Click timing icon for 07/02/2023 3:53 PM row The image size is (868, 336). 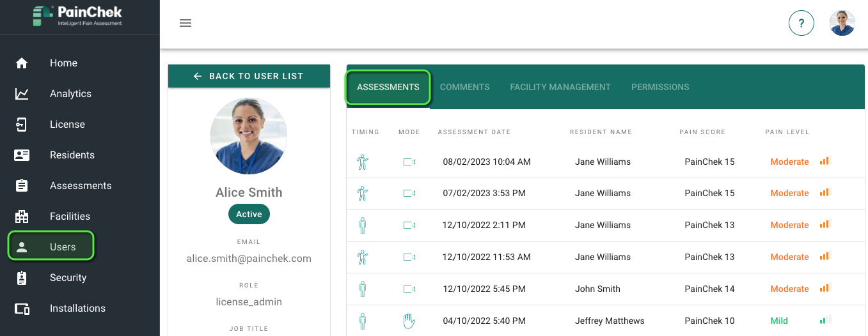click(x=363, y=193)
